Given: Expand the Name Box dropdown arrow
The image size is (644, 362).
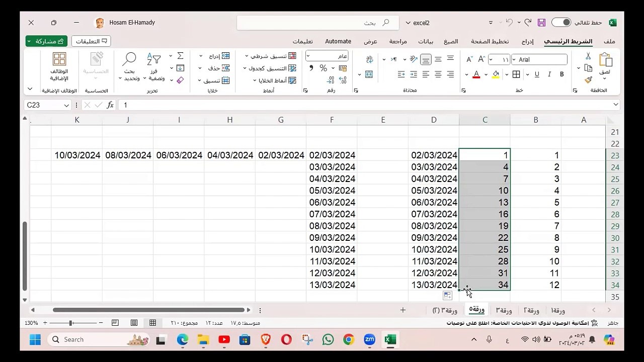Looking at the screenshot, I should point(66,105).
